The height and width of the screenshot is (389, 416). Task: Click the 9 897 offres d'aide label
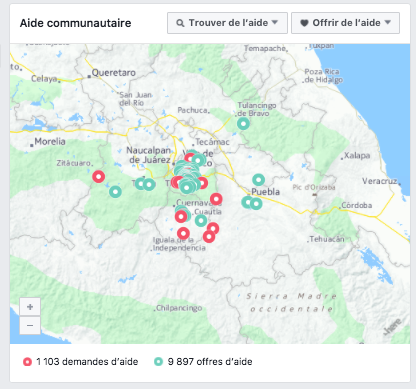(210, 362)
